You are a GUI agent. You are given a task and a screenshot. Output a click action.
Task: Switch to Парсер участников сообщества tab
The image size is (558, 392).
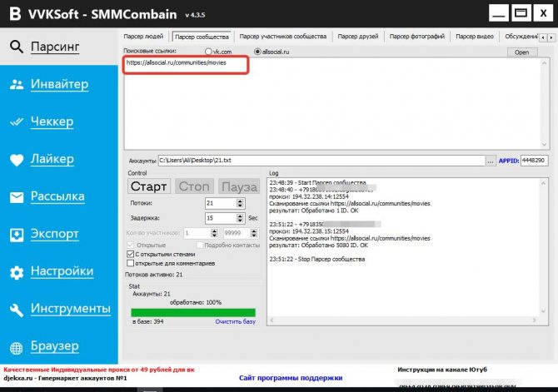click(x=282, y=37)
